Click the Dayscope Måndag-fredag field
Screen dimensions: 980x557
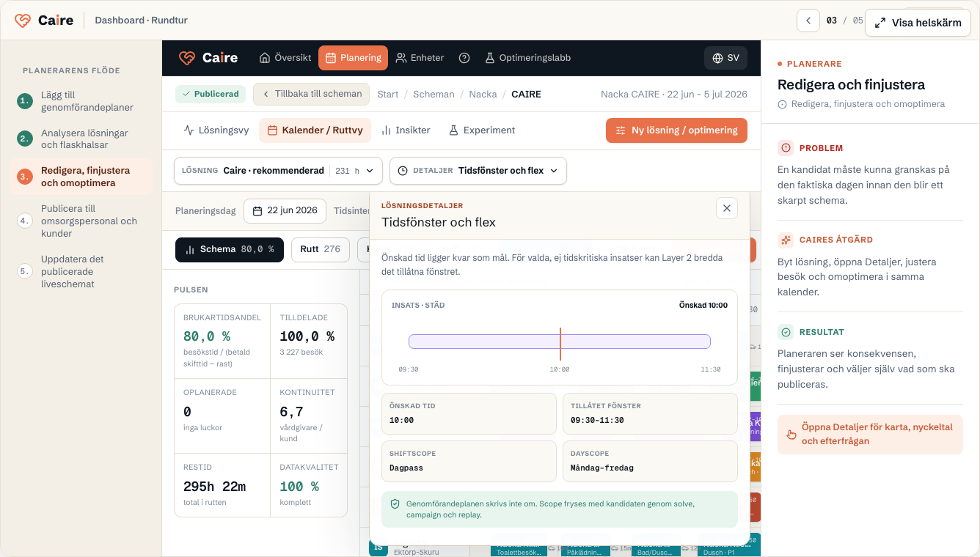(650, 461)
